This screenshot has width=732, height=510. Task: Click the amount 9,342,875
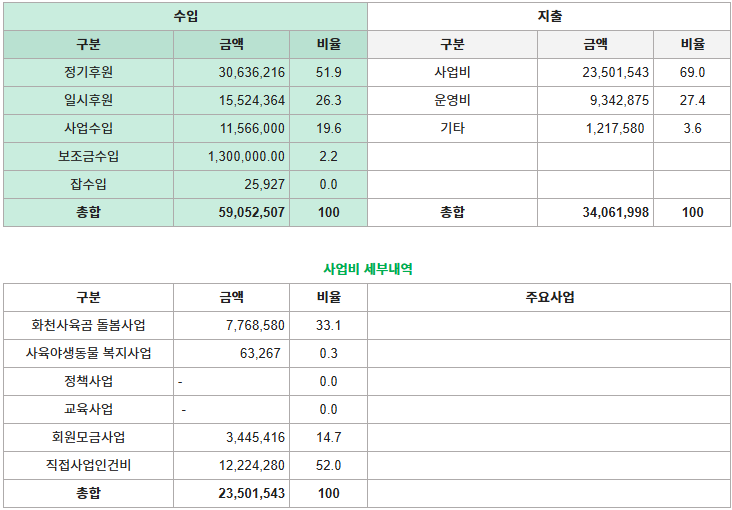[619, 100]
